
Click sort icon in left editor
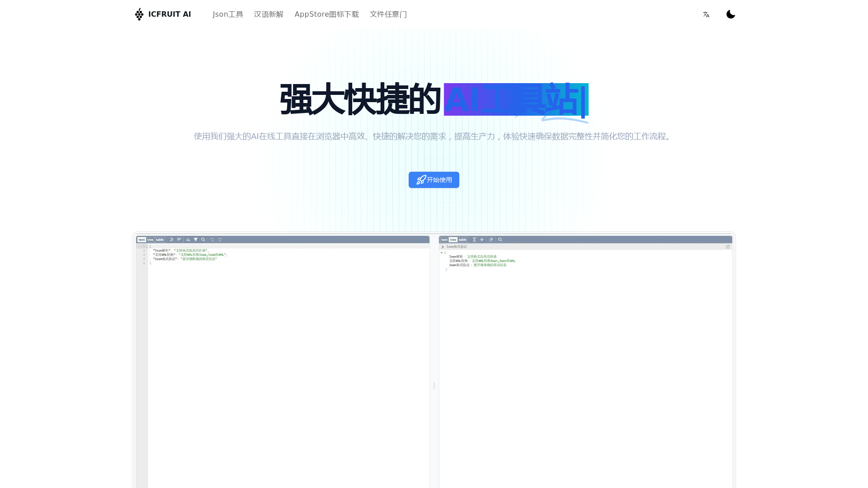click(188, 239)
